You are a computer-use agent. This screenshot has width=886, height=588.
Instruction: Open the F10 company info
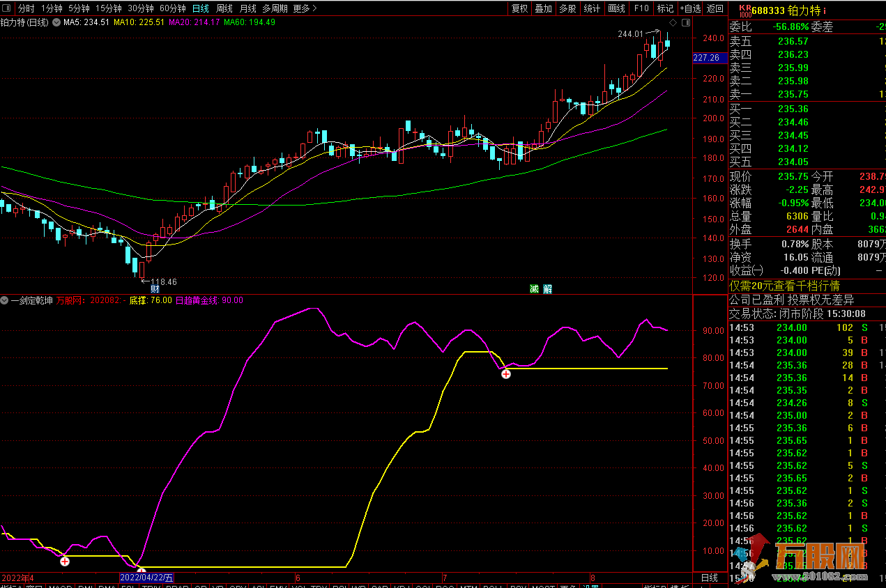(641, 8)
